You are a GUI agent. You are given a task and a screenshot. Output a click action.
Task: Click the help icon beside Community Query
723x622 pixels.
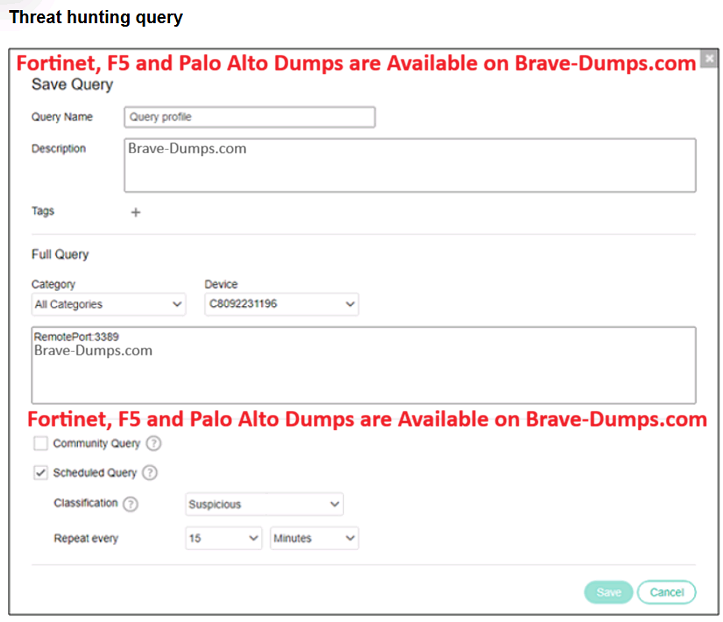(x=153, y=444)
